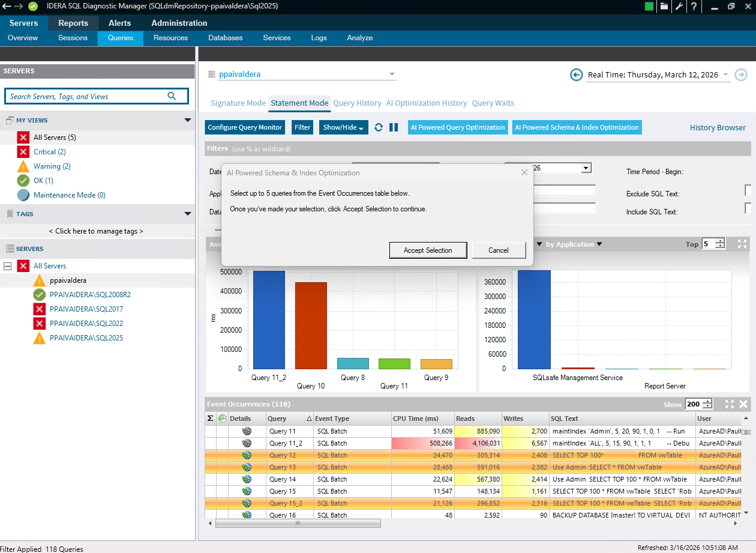Switch to the Sessions sub-tab
Image resolution: width=756 pixels, height=553 pixels.
[73, 38]
